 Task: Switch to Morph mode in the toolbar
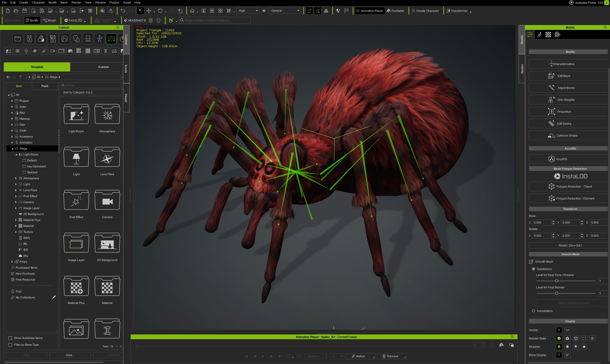point(50,20)
